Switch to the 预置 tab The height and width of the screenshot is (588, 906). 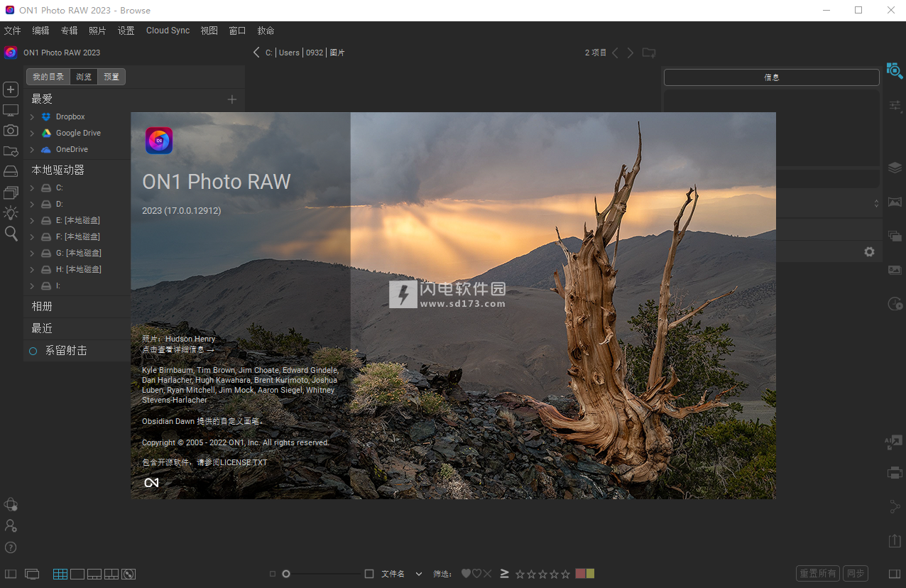coord(111,77)
